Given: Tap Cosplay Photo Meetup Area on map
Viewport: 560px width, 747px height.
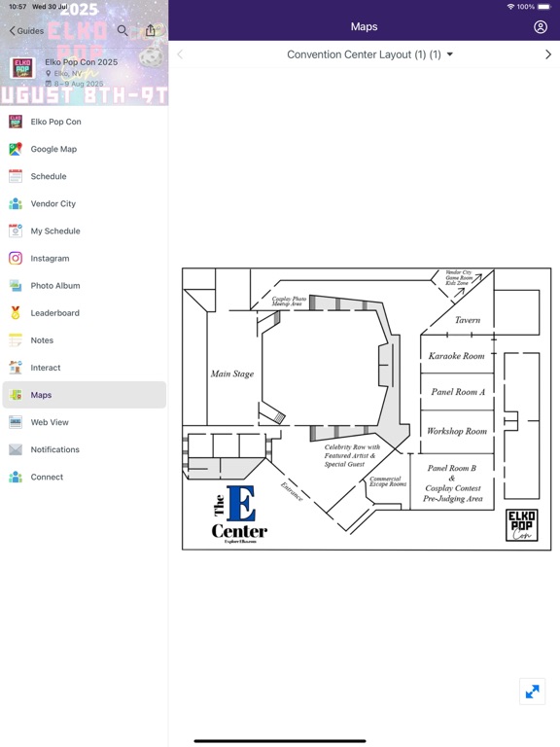Looking at the screenshot, I should (289, 302).
